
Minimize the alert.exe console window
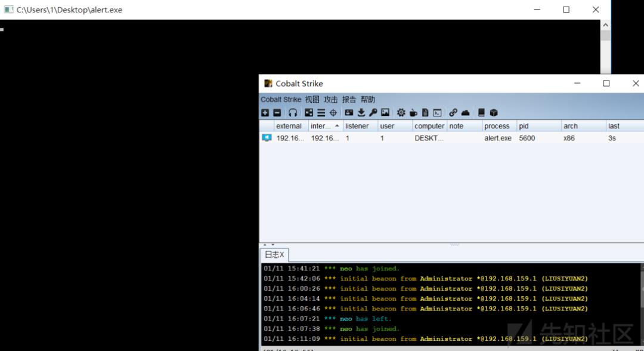[x=537, y=10]
